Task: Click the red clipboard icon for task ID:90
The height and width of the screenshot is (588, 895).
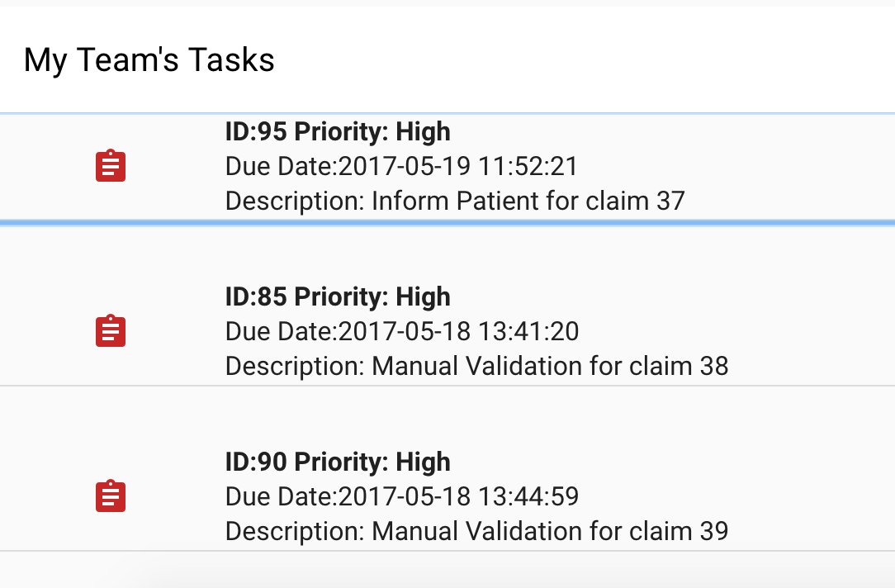Action: tap(110, 496)
